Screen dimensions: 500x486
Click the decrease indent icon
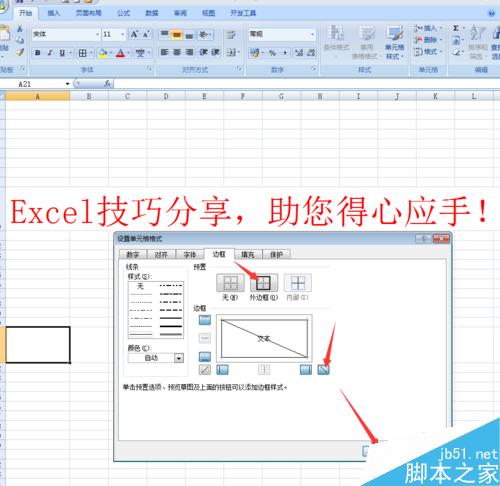click(x=203, y=52)
